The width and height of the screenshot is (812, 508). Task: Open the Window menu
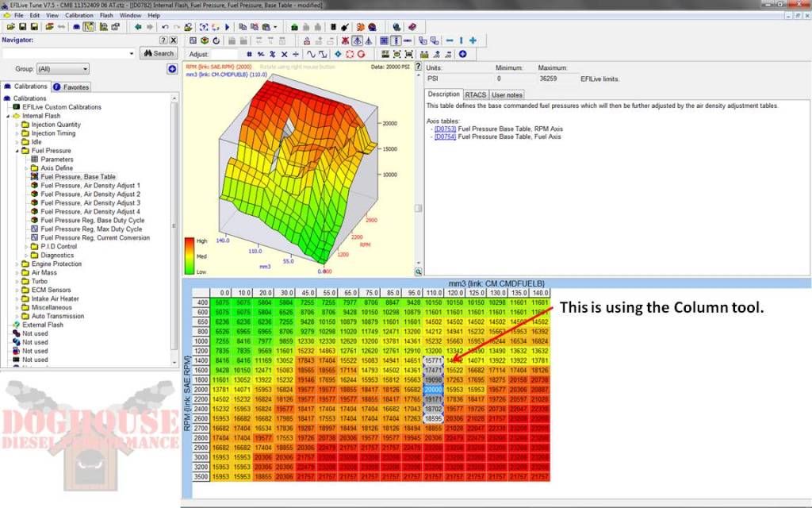click(x=131, y=15)
